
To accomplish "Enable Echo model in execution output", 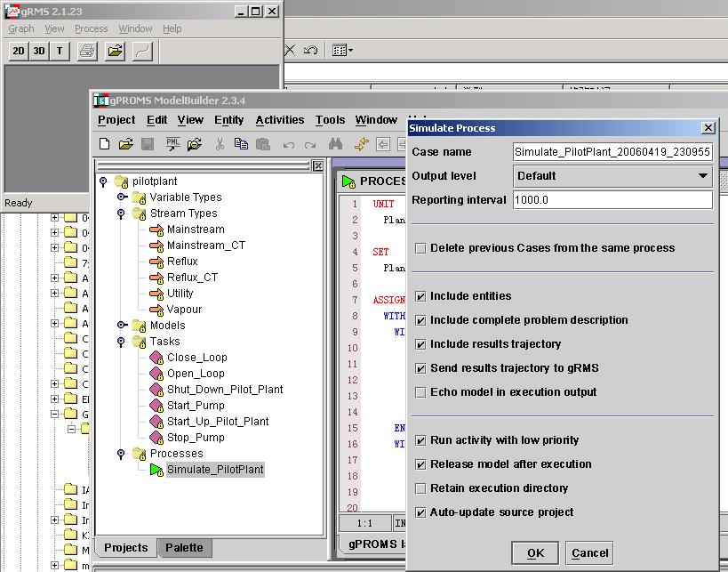I will pos(420,392).
